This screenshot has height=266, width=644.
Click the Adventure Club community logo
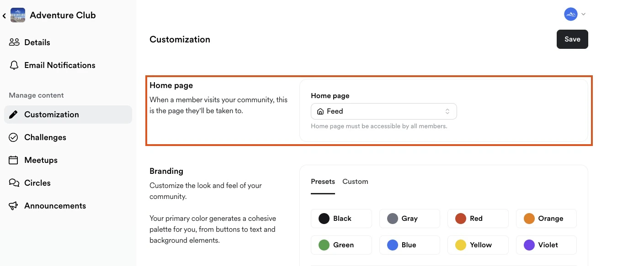pyautogui.click(x=18, y=15)
